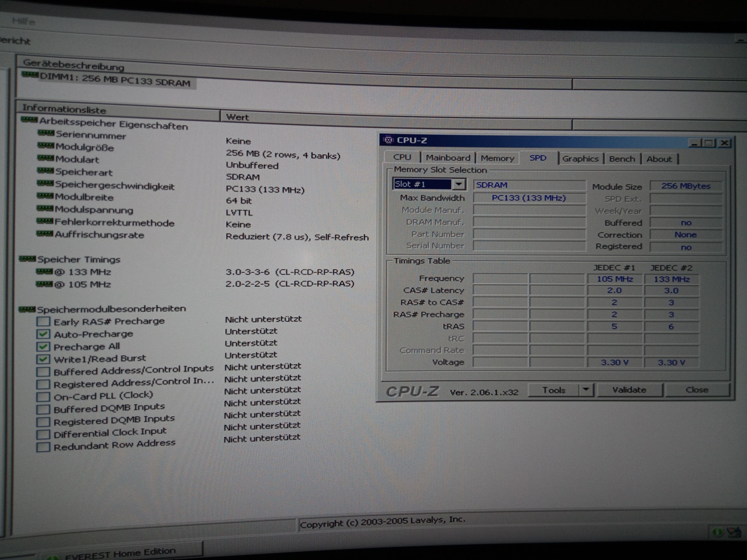This screenshot has width=747, height=560.
Task: Switch to the Mainboard tab
Action: point(448,158)
